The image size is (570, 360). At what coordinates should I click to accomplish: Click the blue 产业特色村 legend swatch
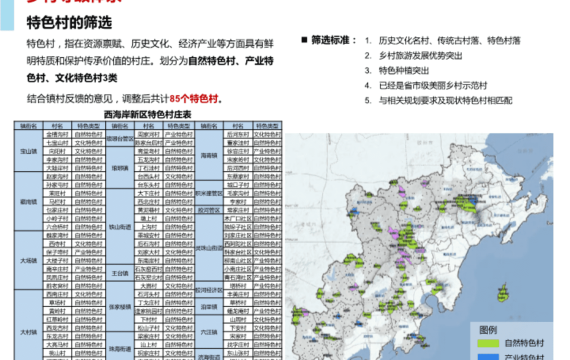488,357
